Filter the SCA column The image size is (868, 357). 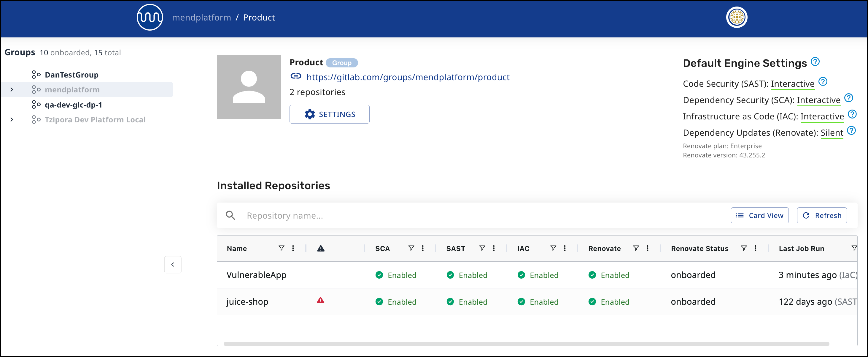point(411,248)
